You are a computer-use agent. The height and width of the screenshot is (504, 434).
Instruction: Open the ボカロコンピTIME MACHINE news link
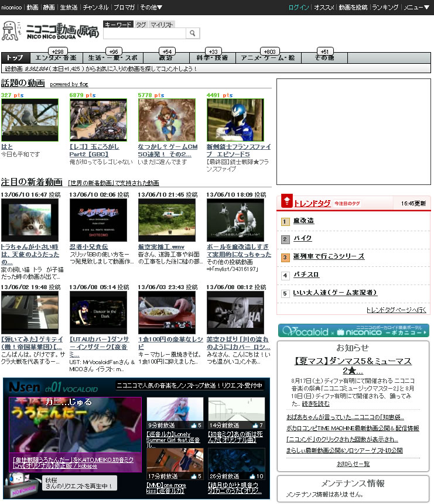coord(353,428)
